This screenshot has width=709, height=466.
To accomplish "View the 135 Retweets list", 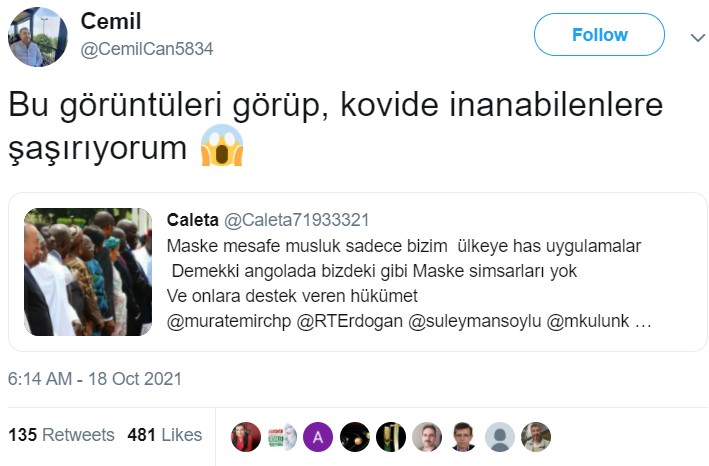I will [x=61, y=435].
